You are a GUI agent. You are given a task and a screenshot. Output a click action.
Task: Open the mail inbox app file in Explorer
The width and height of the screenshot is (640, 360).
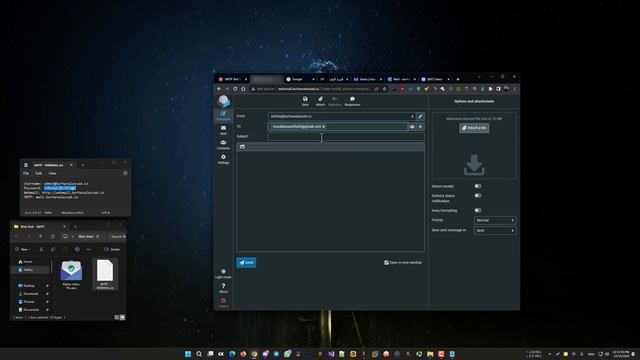click(71, 275)
